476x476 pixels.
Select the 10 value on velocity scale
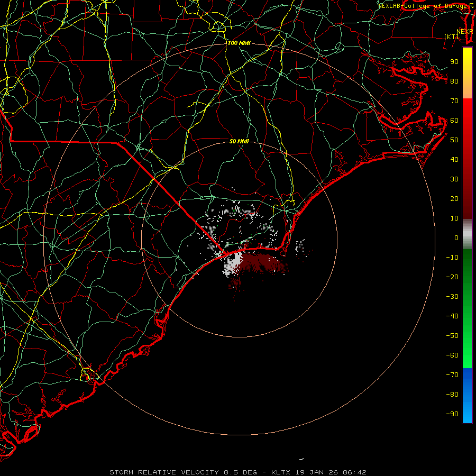point(454,218)
